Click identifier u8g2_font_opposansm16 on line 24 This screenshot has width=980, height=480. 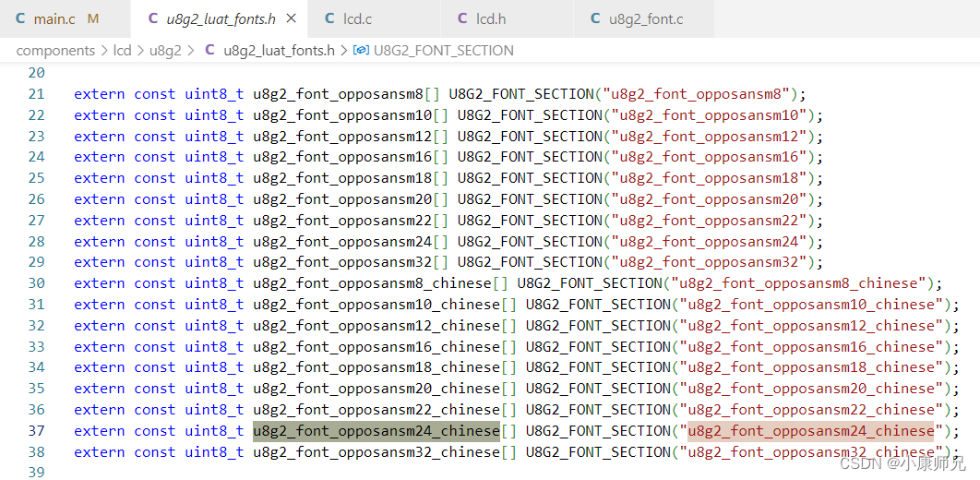tap(342, 157)
